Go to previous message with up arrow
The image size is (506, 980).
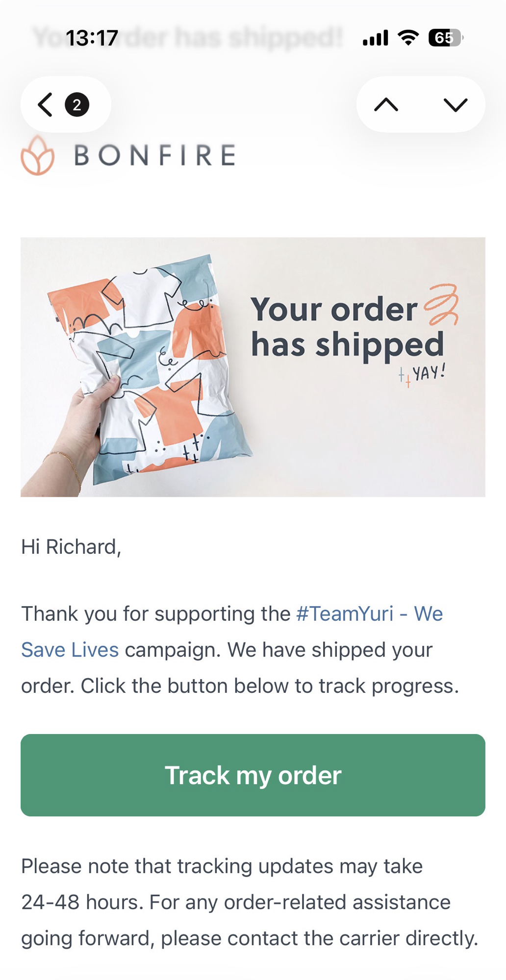pyautogui.click(x=386, y=105)
